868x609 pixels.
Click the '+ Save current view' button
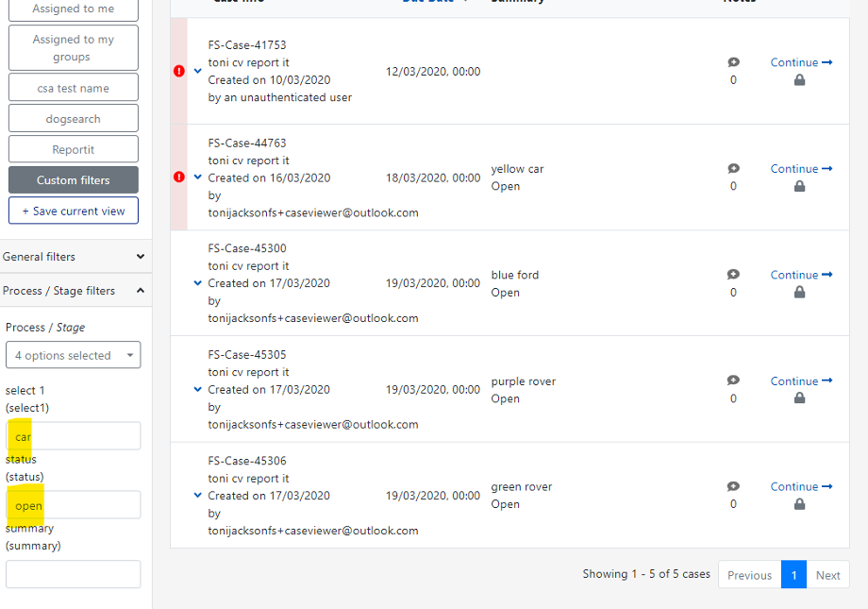point(73,211)
